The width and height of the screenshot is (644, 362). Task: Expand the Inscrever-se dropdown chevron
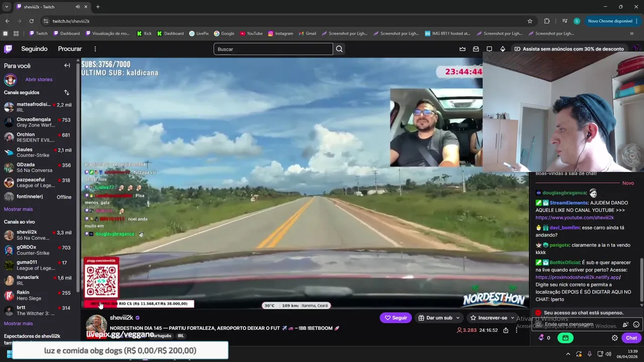pyautogui.click(x=512, y=318)
